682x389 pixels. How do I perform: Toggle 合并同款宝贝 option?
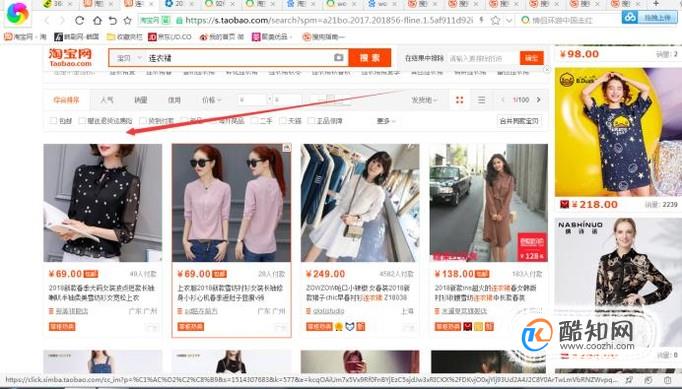[x=519, y=121]
